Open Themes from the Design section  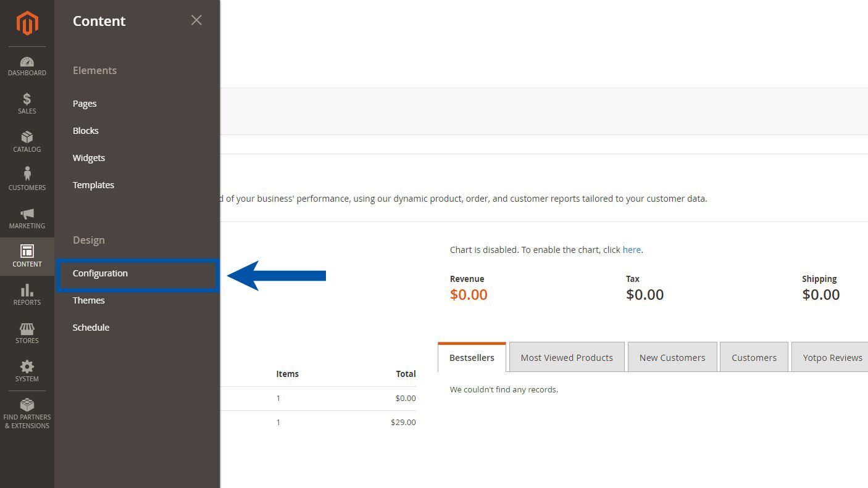tap(88, 300)
